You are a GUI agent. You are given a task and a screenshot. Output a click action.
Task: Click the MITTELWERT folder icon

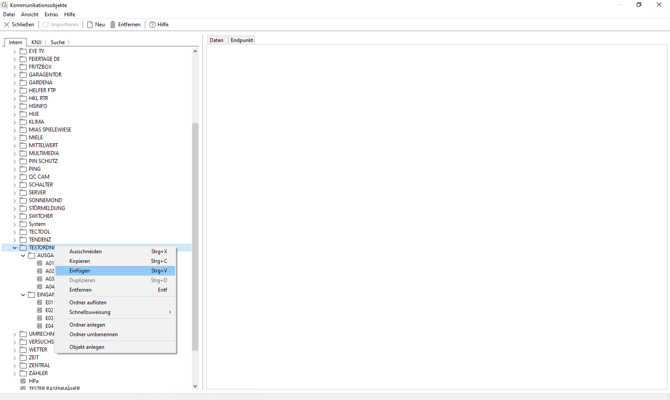pyautogui.click(x=23, y=145)
